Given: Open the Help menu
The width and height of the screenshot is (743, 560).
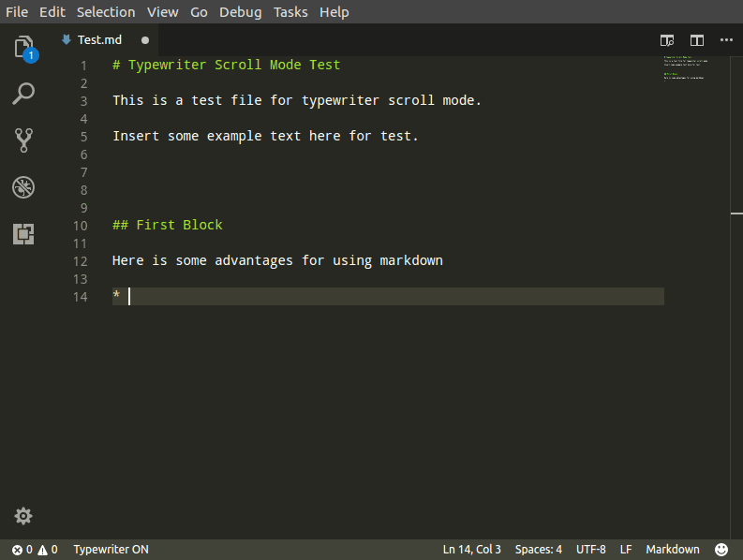Looking at the screenshot, I should click(x=334, y=12).
